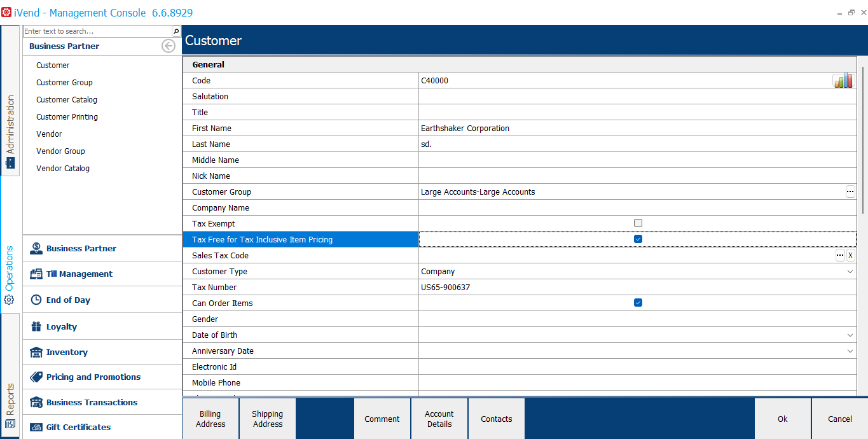Click the Till Management register icon
The height and width of the screenshot is (439, 868).
pos(36,274)
